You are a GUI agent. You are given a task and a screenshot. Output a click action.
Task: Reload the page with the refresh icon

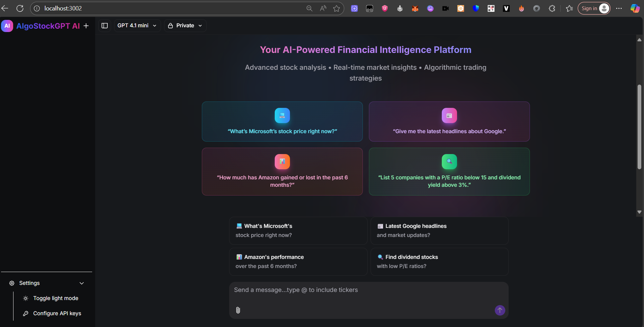[x=20, y=8]
